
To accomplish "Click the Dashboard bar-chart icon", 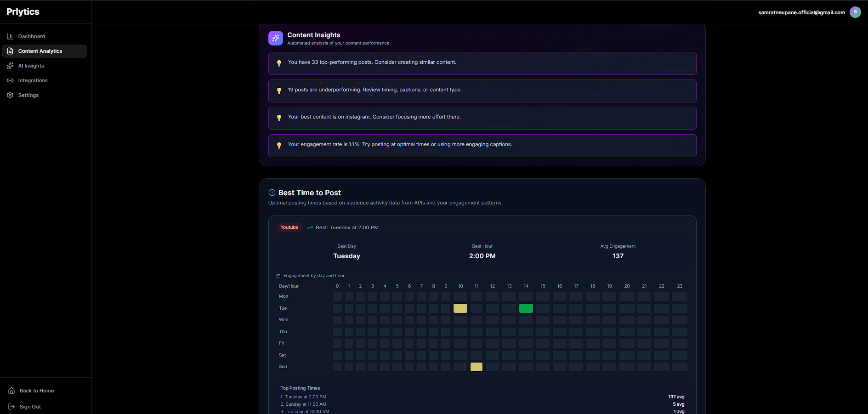I will click(10, 36).
